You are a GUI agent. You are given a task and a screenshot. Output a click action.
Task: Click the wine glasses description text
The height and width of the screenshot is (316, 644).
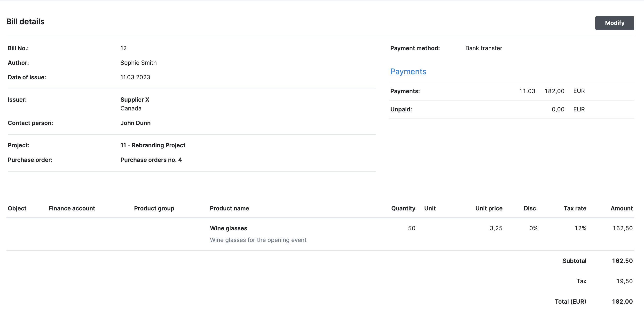pos(258,240)
